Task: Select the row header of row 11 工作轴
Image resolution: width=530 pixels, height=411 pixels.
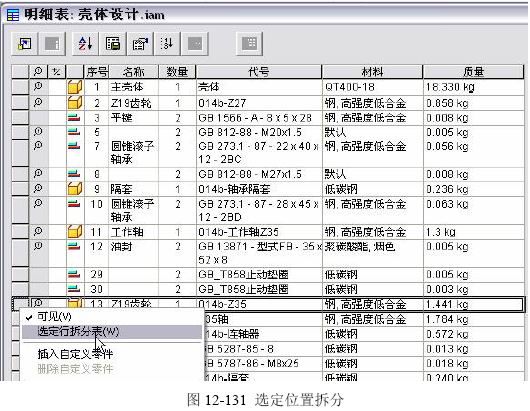Action: click(20, 232)
